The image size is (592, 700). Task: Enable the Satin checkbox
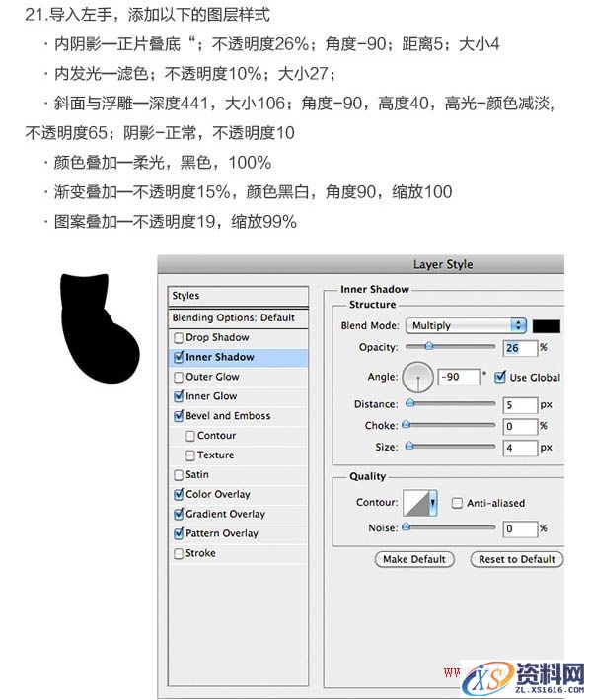[x=179, y=475]
